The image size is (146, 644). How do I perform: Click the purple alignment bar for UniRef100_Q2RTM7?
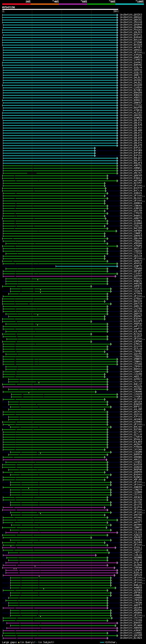59,276
